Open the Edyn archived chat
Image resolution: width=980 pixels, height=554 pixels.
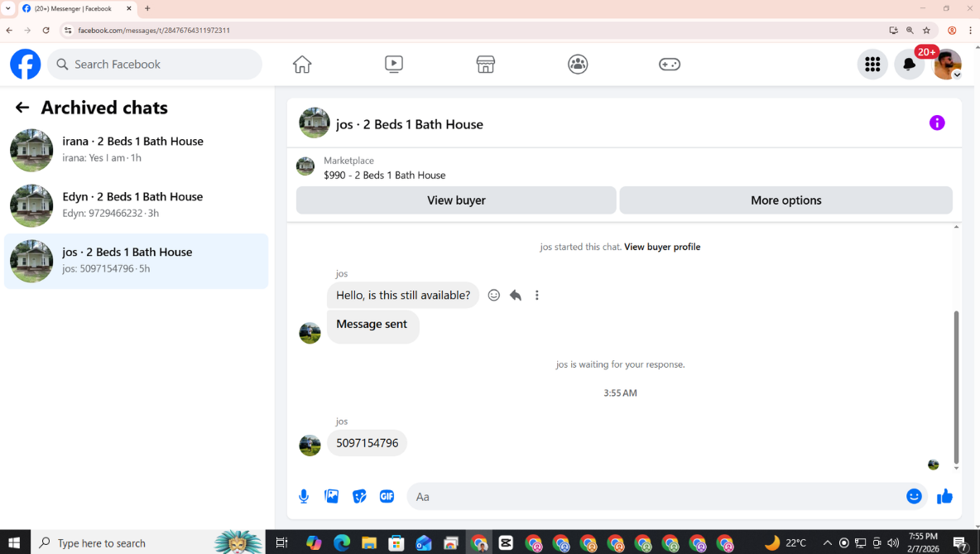pos(137,205)
